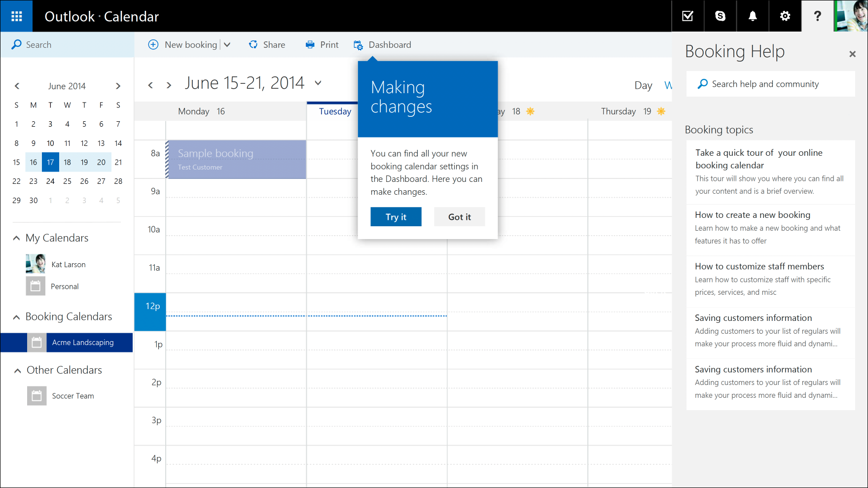Click the Soccer Team calendar icon
Image resolution: width=868 pixels, height=488 pixels.
[36, 396]
